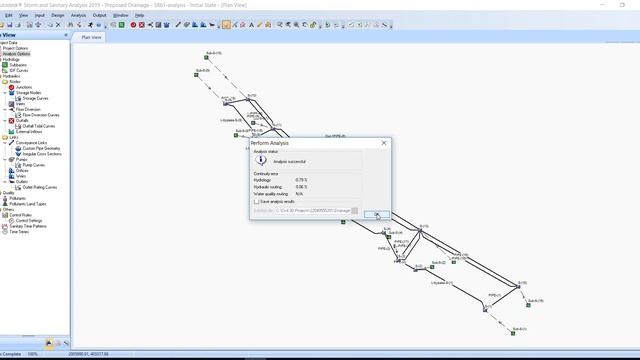Click the browse button beside the solution file path

[355, 211]
